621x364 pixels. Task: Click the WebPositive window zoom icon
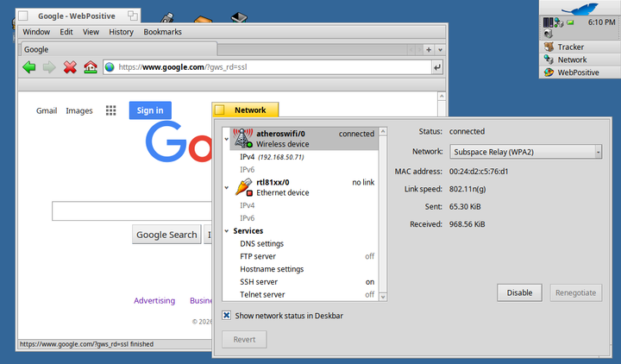[133, 16]
